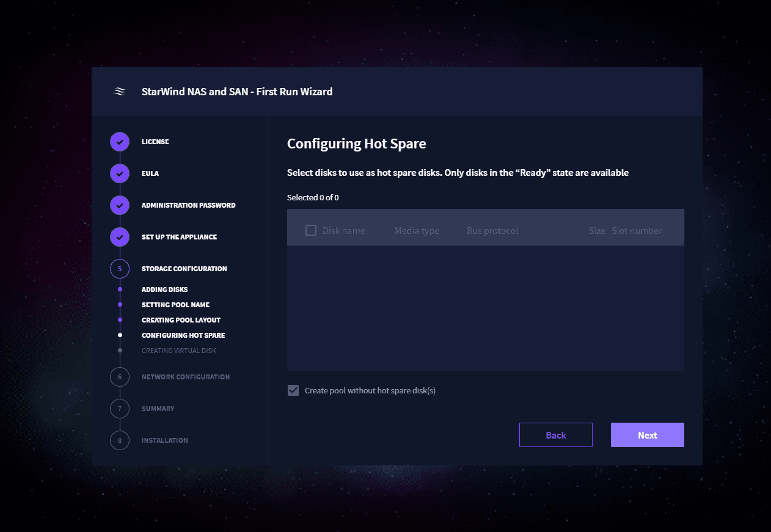The height and width of the screenshot is (532, 771).
Task: Go to the EULA step
Action: 150,173
